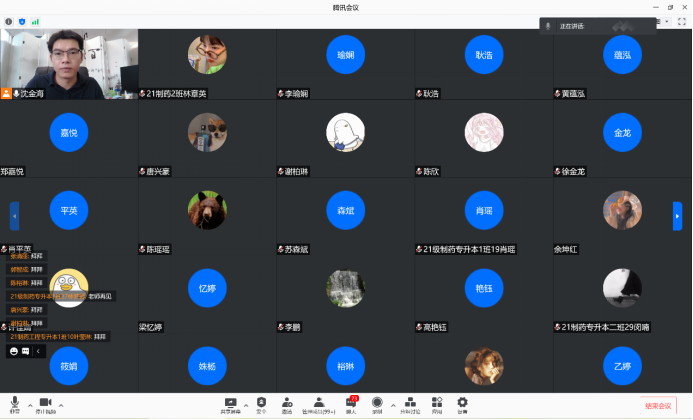This screenshot has width=693, height=420.
Task: Open the Chat icon with the red badge
Action: (x=351, y=402)
